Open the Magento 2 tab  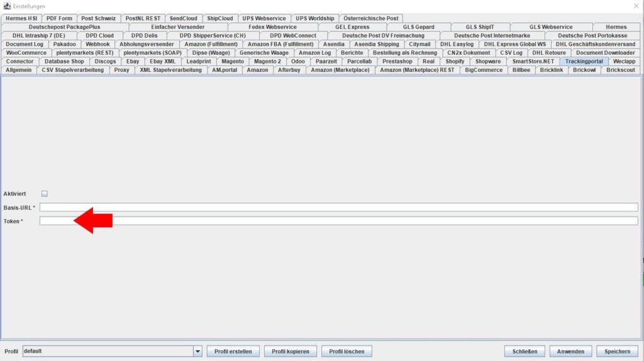pyautogui.click(x=267, y=61)
